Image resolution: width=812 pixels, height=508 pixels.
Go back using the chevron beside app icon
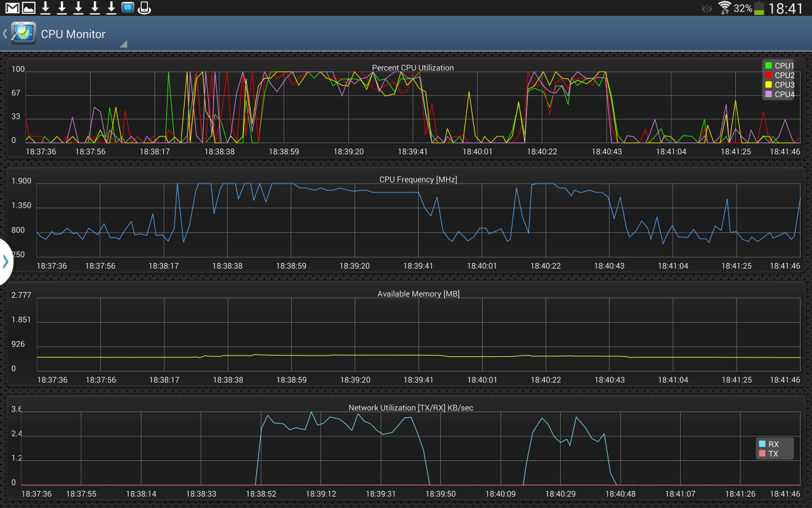(x=5, y=34)
